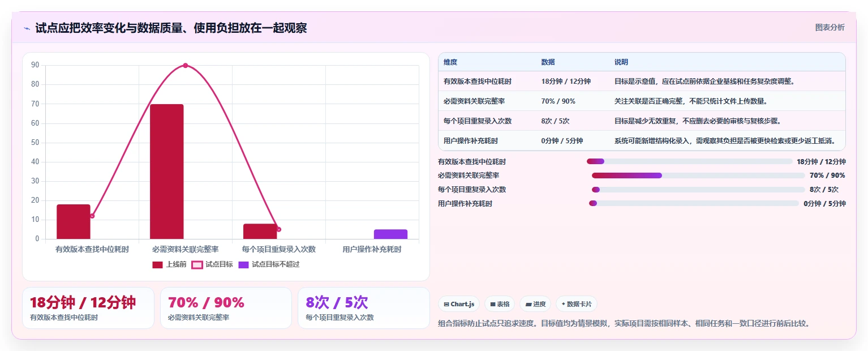
Task: Click description starting 目标是减少无效重复
Action: click(698, 121)
